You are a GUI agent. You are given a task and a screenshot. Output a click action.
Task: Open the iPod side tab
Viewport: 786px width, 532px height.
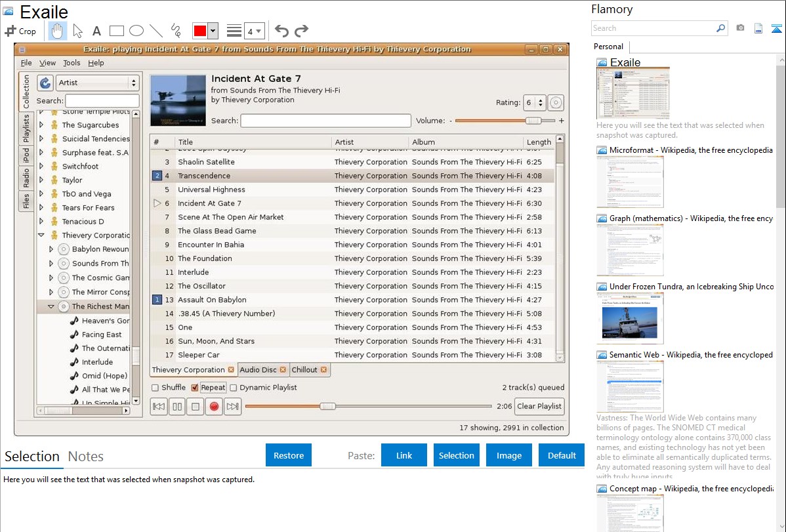coord(26,156)
